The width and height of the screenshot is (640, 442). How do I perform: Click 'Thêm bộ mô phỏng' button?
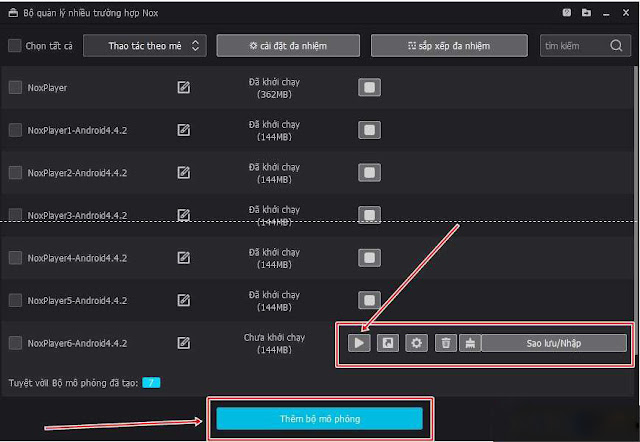pyautogui.click(x=320, y=419)
